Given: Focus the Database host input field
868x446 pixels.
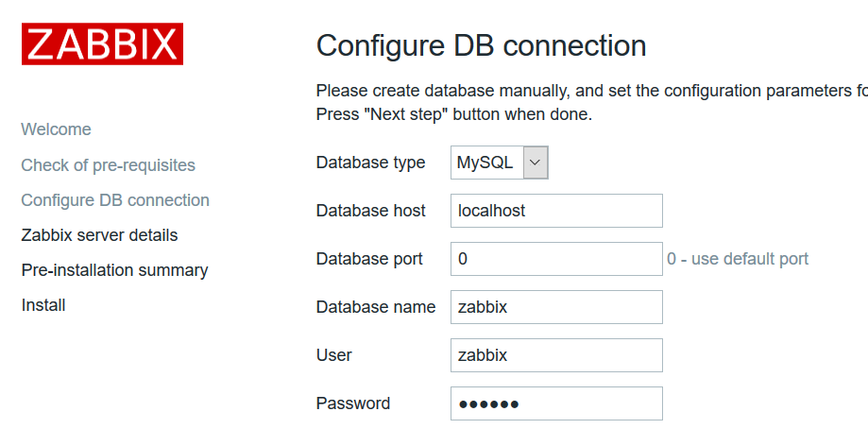Looking at the screenshot, I should [556, 211].
